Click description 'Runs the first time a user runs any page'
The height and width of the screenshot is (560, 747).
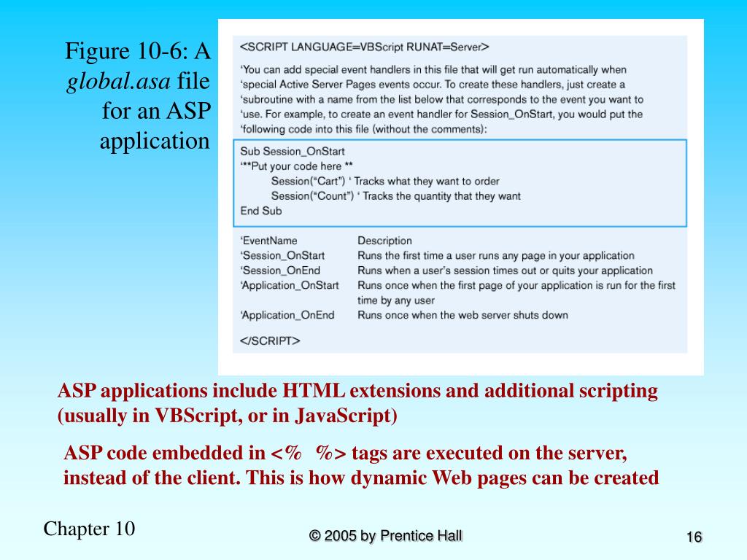coord(496,256)
